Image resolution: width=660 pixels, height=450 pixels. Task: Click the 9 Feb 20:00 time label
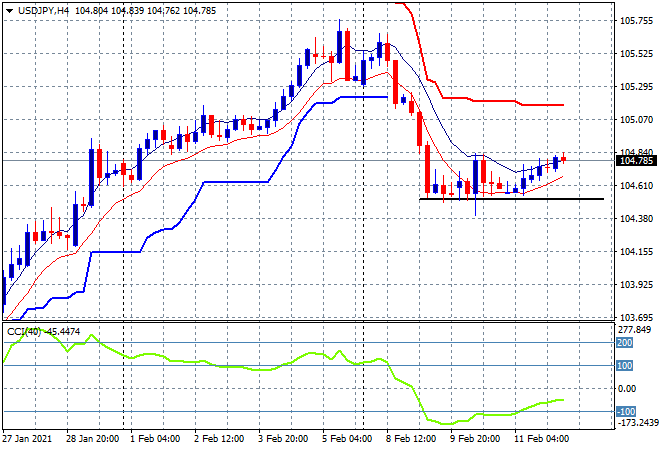pyautogui.click(x=475, y=439)
